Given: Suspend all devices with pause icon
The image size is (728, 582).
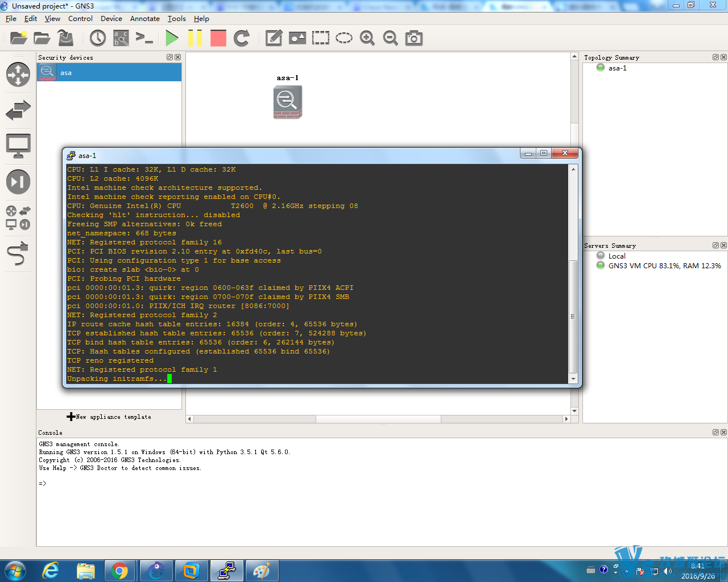Looking at the screenshot, I should pyautogui.click(x=195, y=38).
